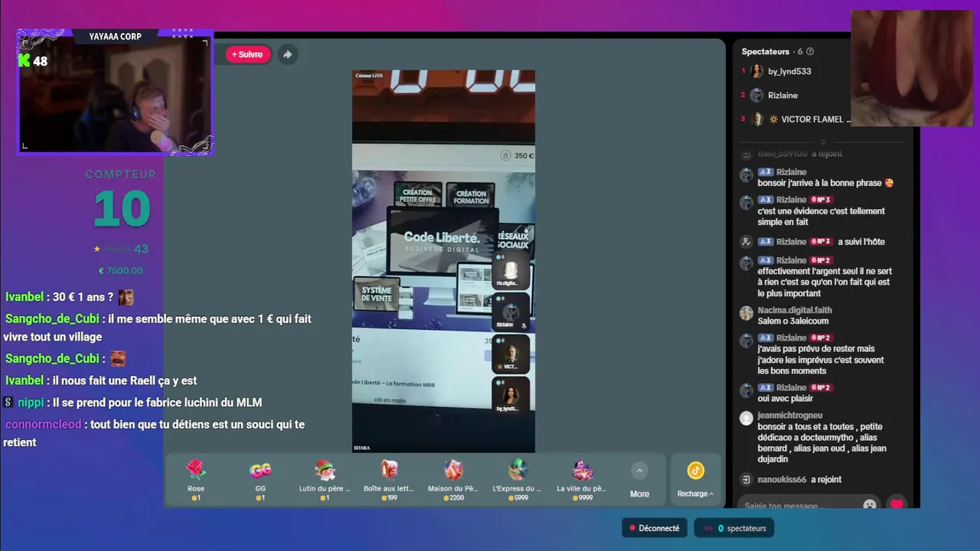Viewport: 980px width, 551px height.
Task: Select the La ville du père gift
Action: 582,481
